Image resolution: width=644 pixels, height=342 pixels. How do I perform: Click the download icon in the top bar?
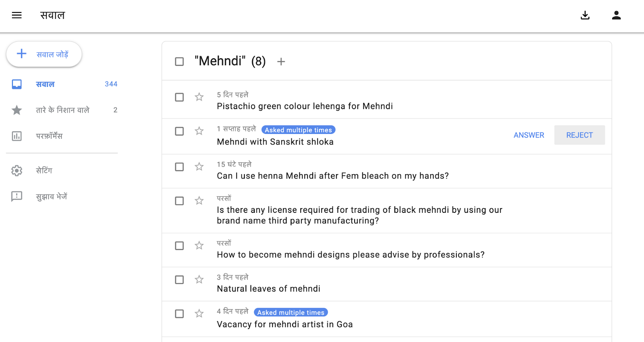pyautogui.click(x=585, y=15)
